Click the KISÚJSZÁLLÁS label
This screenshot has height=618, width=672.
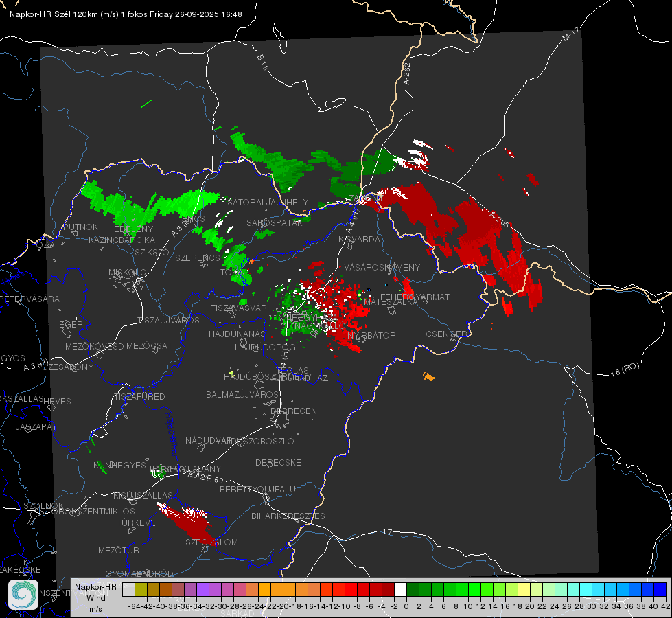click(x=143, y=495)
